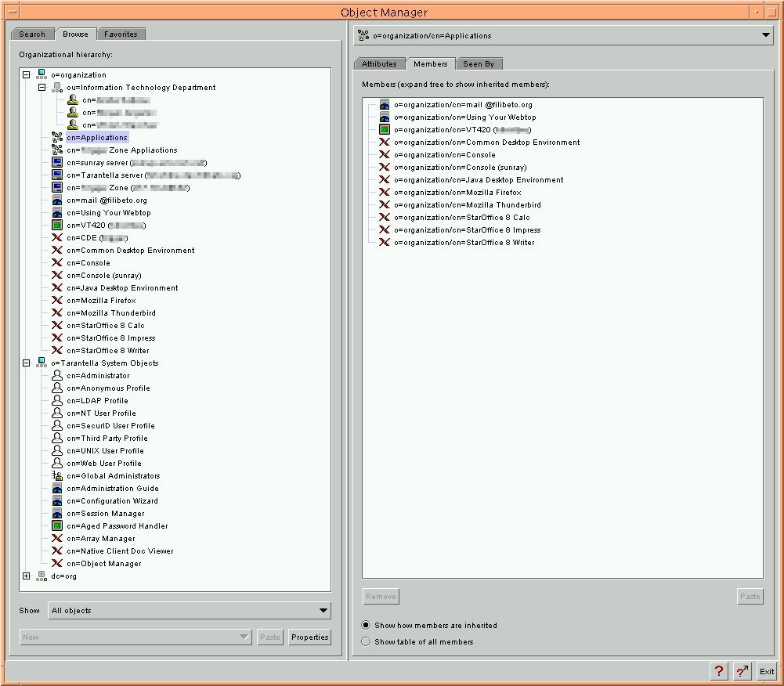The height and width of the screenshot is (686, 784).
Task: Click the help question mark icon
Action: click(x=718, y=671)
